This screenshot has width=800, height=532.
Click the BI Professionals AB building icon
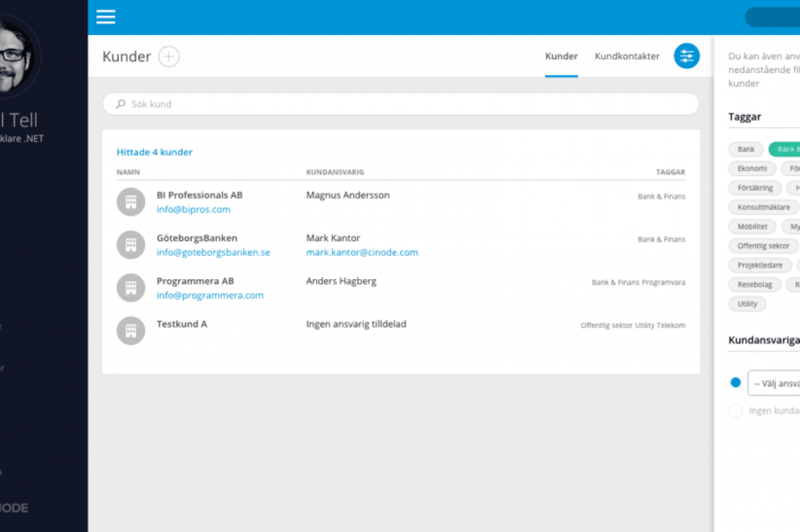[131, 202]
